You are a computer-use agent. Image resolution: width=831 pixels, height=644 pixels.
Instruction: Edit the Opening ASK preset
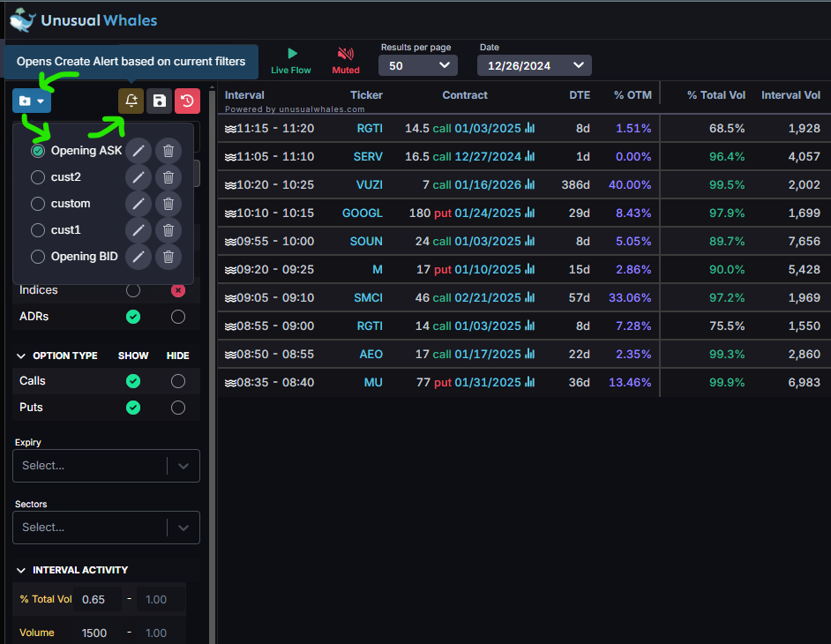pos(138,151)
